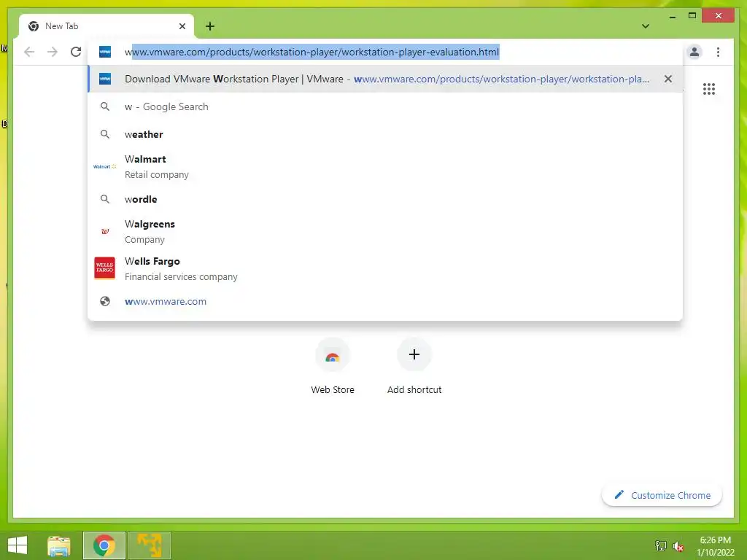Viewport: 747px width, 560px height.
Task: Minimize the Chrome window
Action: [x=672, y=16]
